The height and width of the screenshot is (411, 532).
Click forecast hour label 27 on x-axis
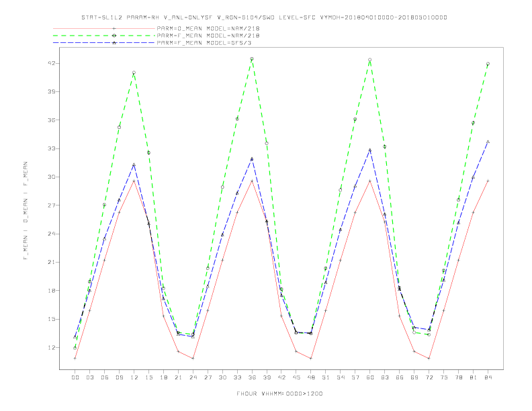(x=208, y=377)
